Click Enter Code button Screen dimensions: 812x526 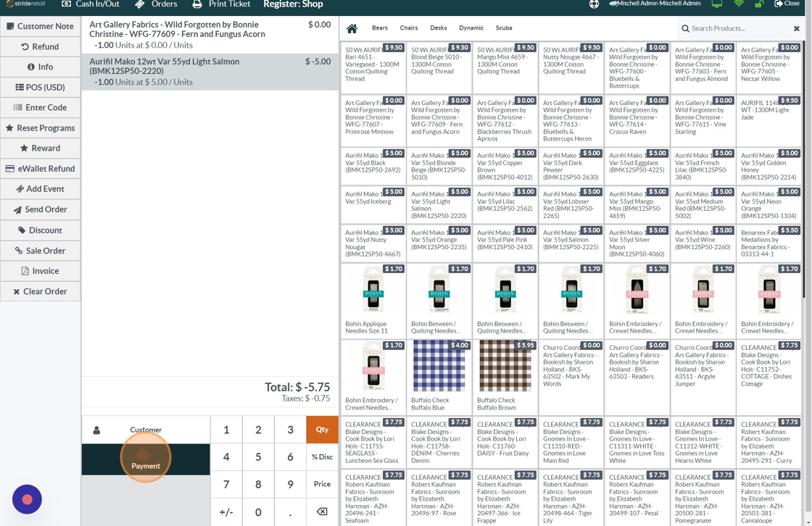tap(41, 107)
